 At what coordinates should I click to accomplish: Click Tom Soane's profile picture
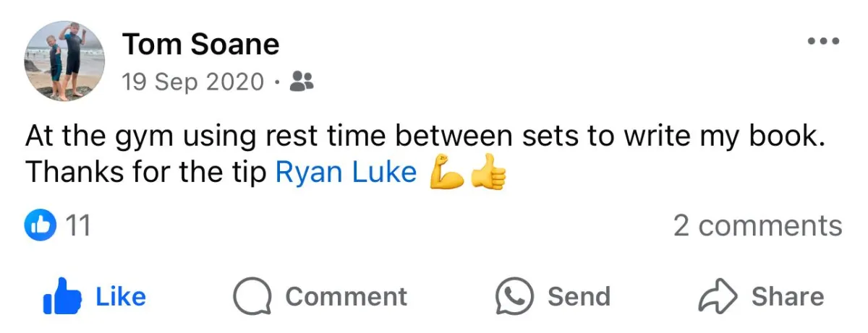(x=65, y=61)
